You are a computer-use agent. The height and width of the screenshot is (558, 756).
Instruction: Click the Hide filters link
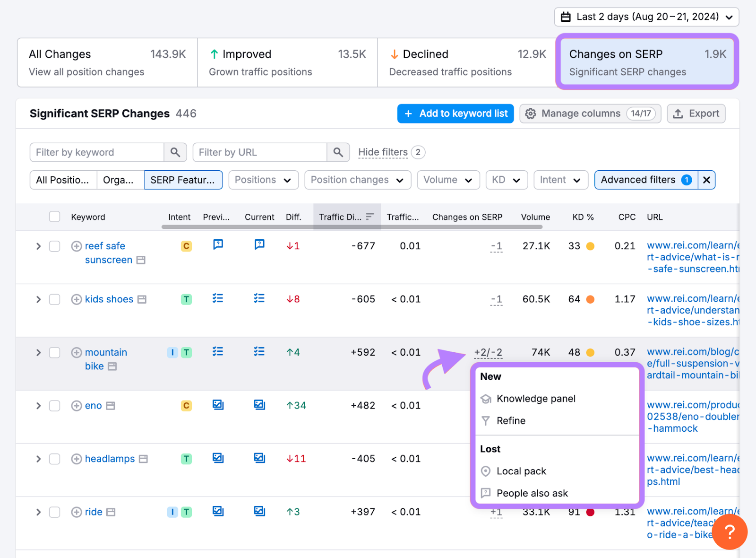[383, 152]
